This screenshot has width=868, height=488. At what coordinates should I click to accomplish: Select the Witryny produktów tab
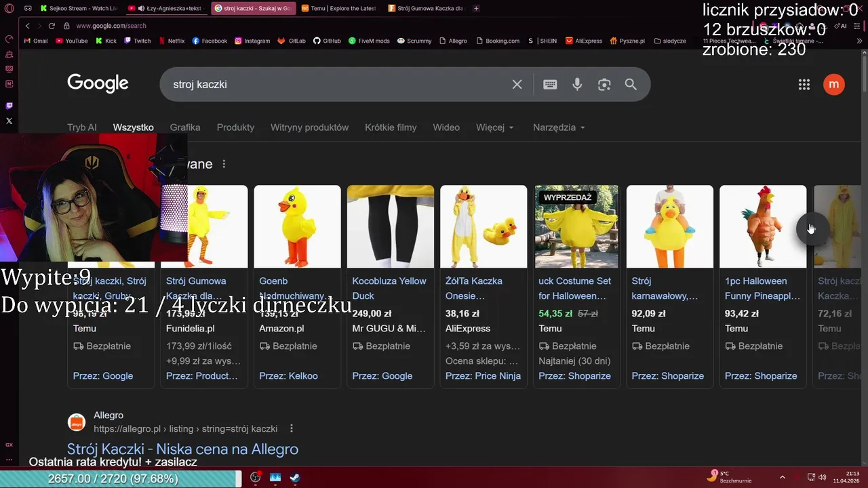[x=309, y=127]
